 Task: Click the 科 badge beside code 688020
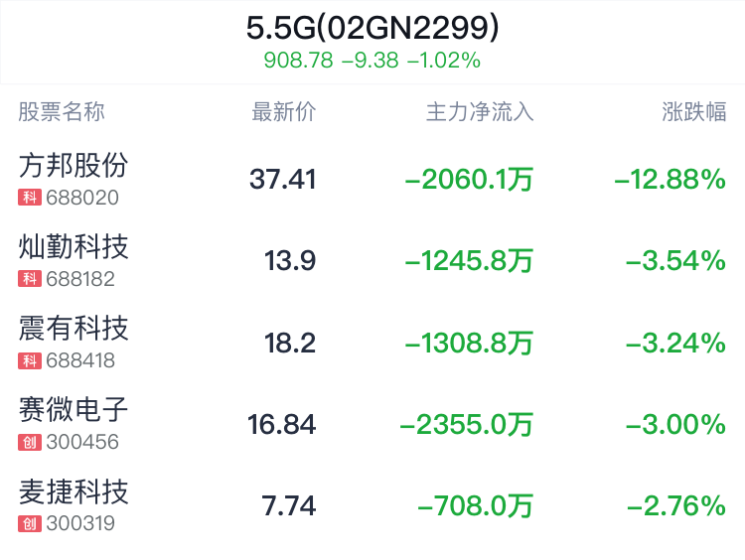coord(30,198)
